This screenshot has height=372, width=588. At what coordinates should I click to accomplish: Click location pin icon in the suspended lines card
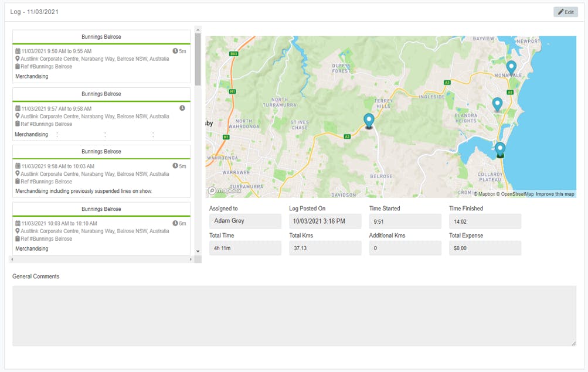(18, 173)
